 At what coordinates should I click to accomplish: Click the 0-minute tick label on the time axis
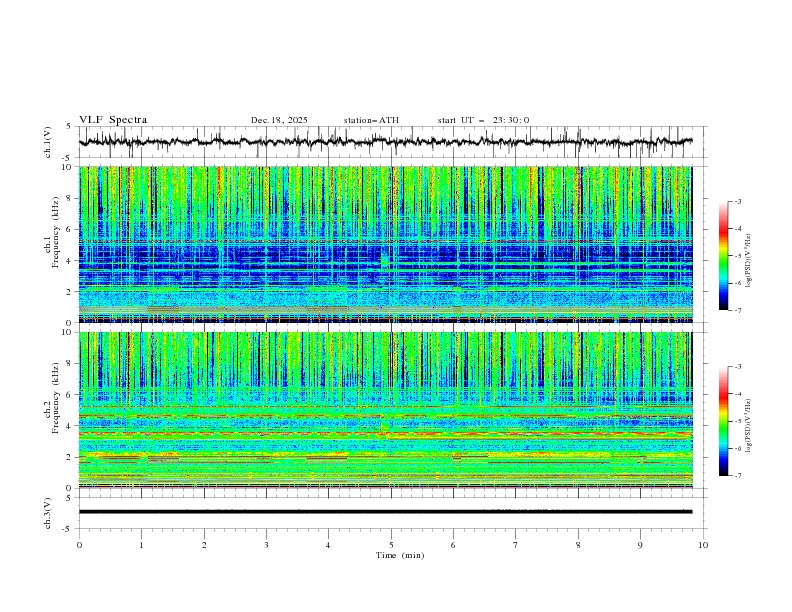80,544
